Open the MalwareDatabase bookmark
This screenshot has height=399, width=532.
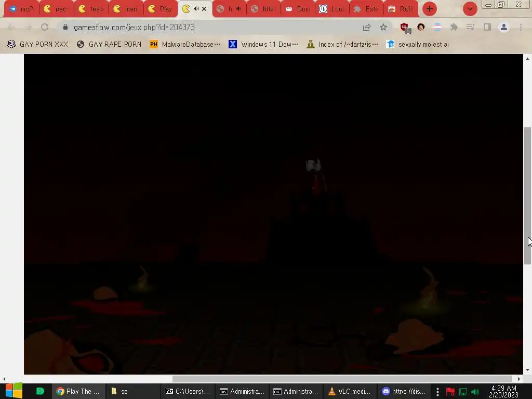click(x=185, y=44)
